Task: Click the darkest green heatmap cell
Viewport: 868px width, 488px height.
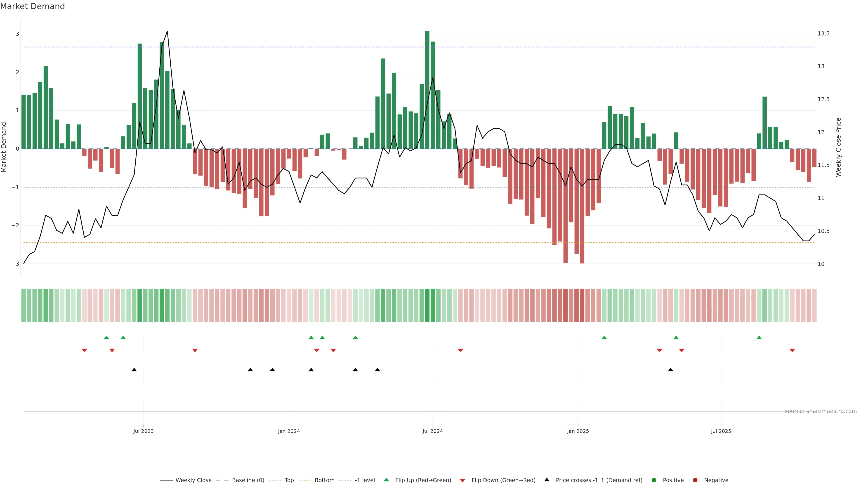Action: tap(427, 305)
